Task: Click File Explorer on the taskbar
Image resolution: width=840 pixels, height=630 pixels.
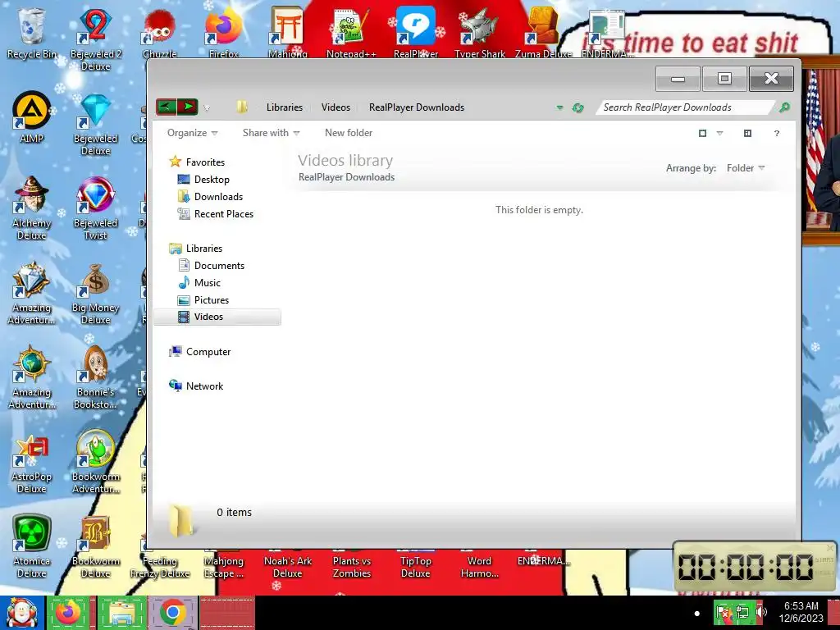Action: point(122,613)
